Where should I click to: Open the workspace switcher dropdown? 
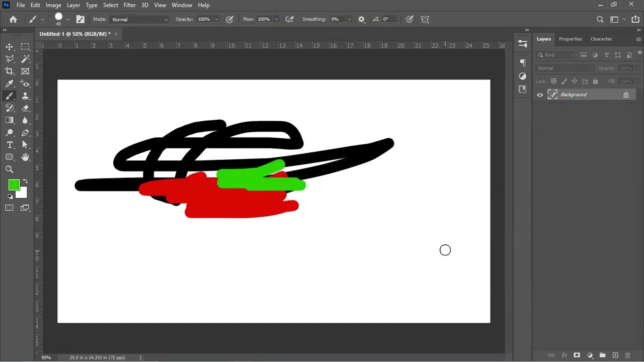(617, 19)
